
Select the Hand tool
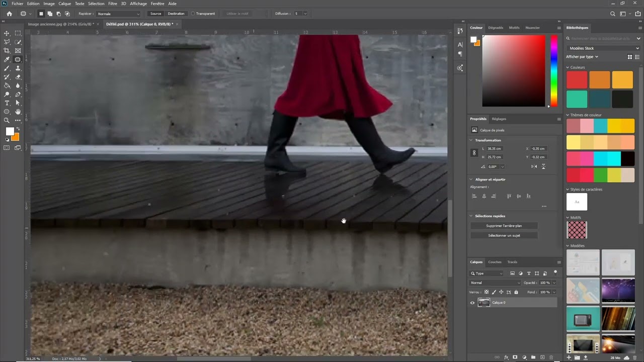click(x=18, y=112)
